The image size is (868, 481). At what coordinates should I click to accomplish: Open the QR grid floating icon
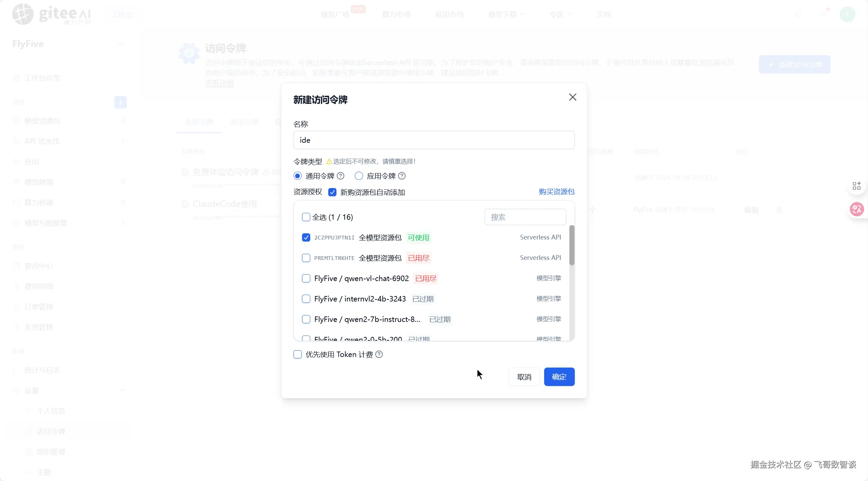[856, 186]
